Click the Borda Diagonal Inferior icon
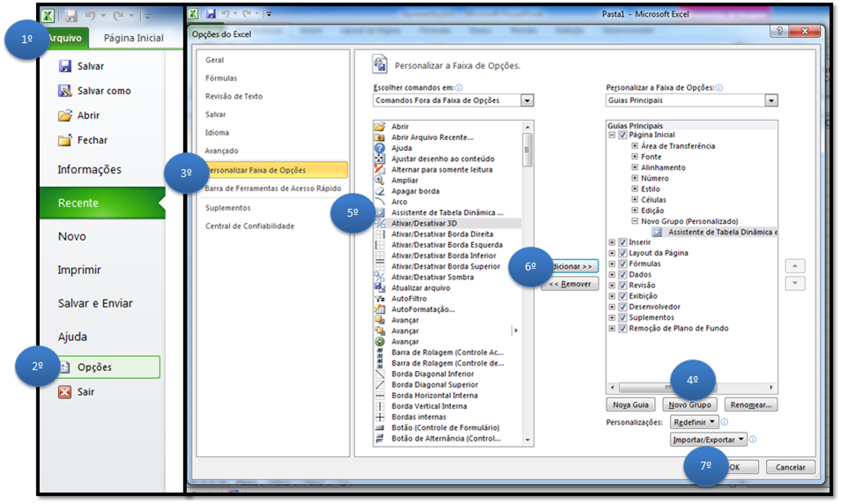Screen dimensions: 841x504 [x=380, y=374]
